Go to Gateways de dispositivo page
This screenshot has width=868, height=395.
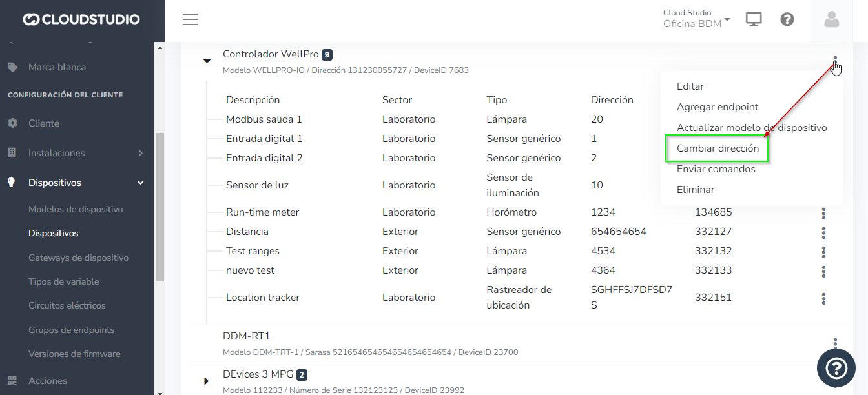coord(78,258)
